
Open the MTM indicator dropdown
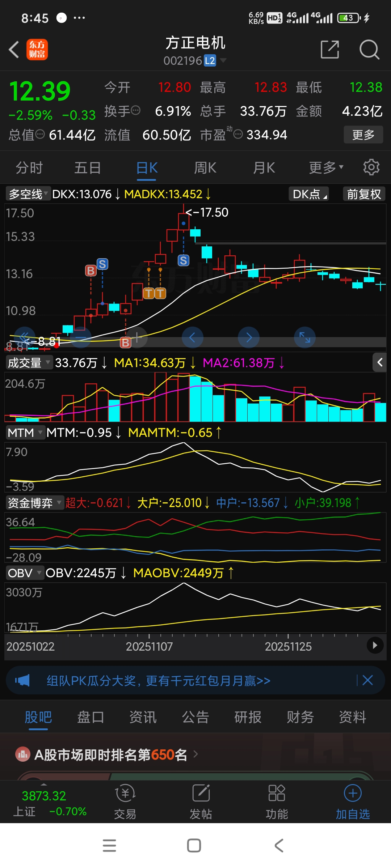tap(25, 433)
